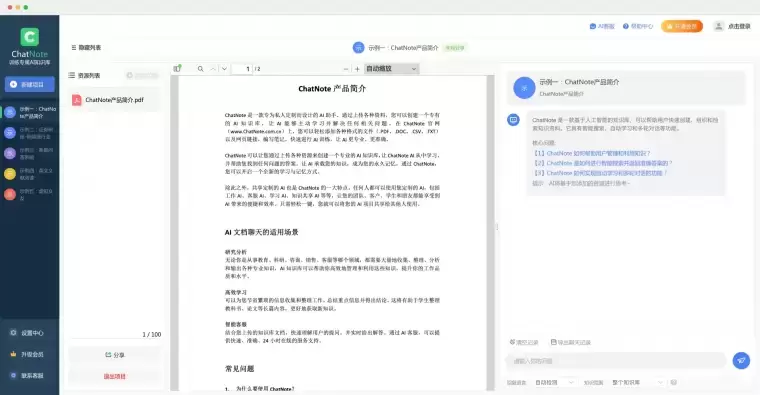Screen dimensions: 760x395
Task: Go to next PDF page arrow
Action: (224, 69)
